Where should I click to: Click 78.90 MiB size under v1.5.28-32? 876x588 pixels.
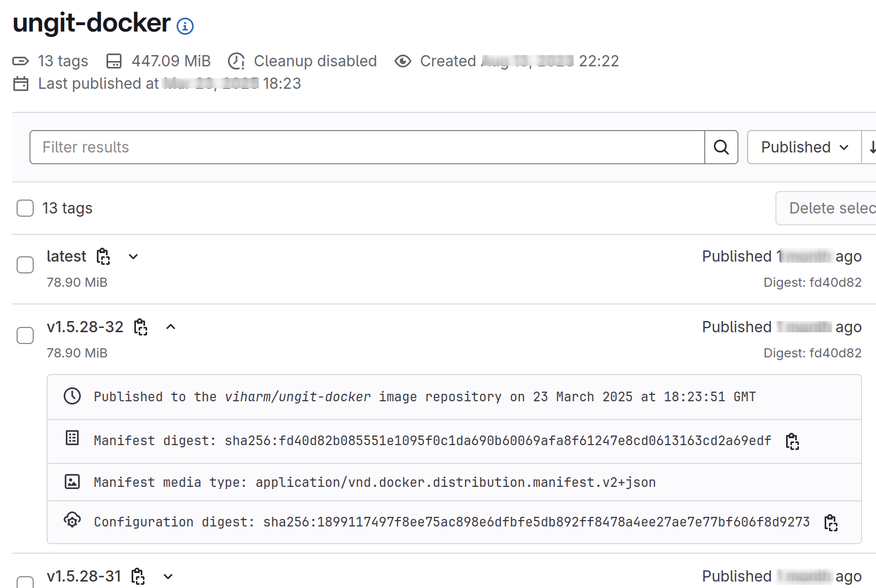77,353
